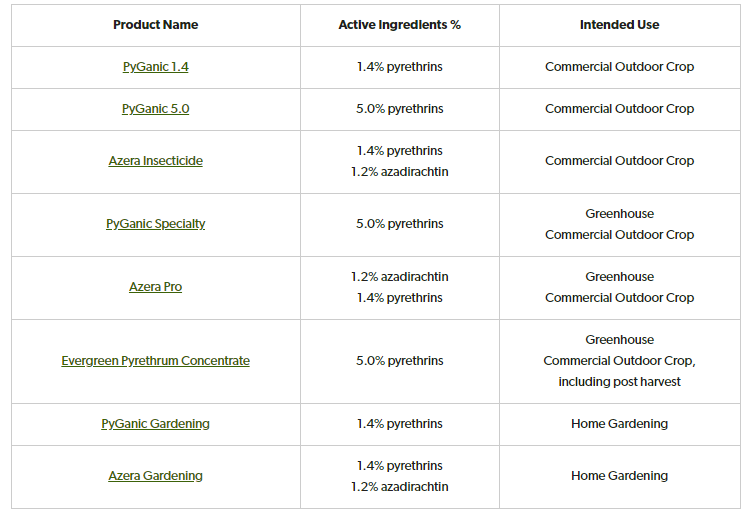Click 5.0% pyrethrins in Evergreen Pyrethrum row
Viewport: 746px width, 514px height.
(x=399, y=361)
